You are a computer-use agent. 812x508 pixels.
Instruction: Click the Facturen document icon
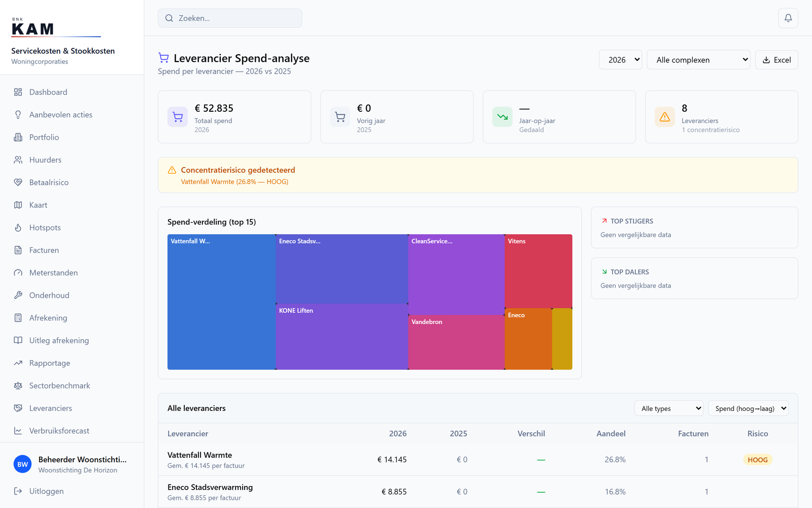[x=18, y=250]
